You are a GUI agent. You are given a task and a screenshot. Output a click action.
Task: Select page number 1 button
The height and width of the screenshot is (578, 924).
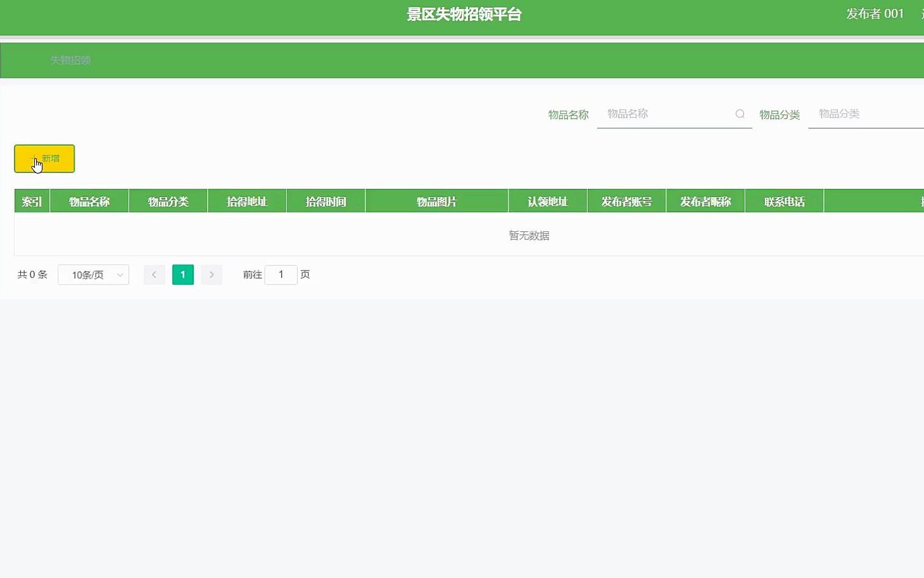183,274
